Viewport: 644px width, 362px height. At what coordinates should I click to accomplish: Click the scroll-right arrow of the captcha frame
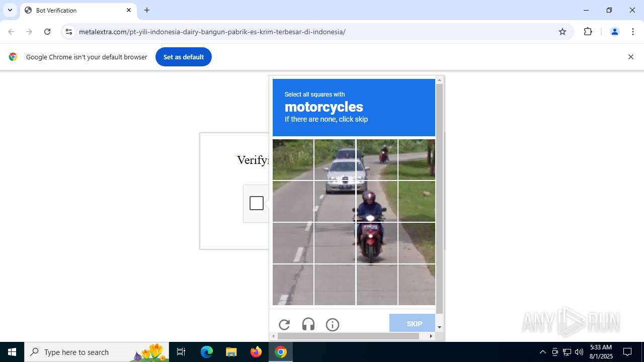[431, 336]
